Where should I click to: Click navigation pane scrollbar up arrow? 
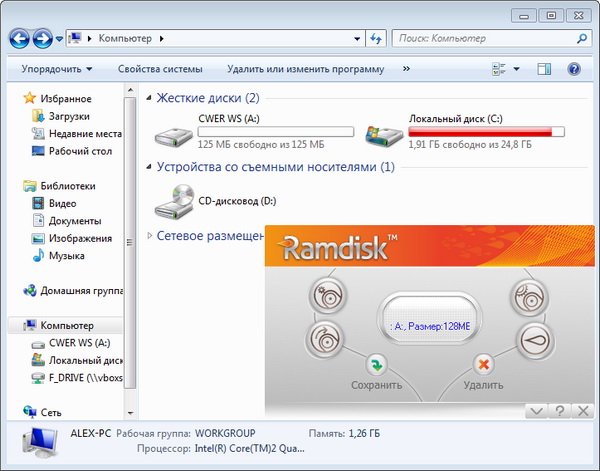coord(130,90)
